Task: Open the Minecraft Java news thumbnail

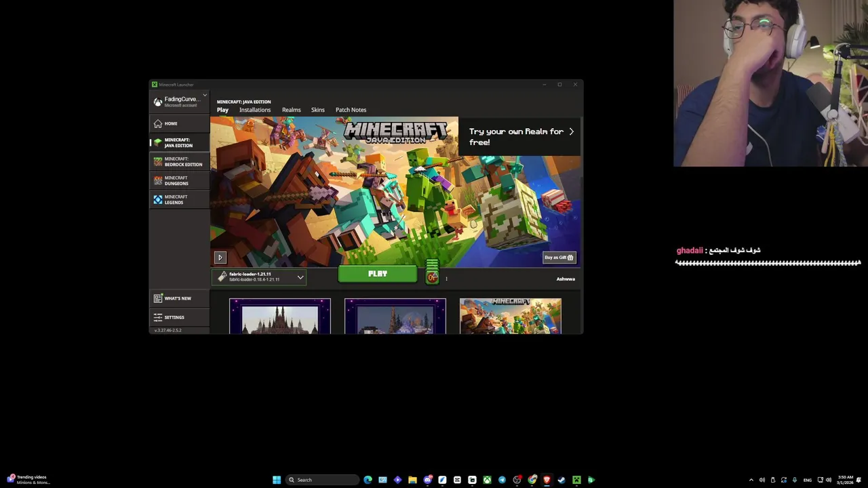Action: (x=511, y=317)
